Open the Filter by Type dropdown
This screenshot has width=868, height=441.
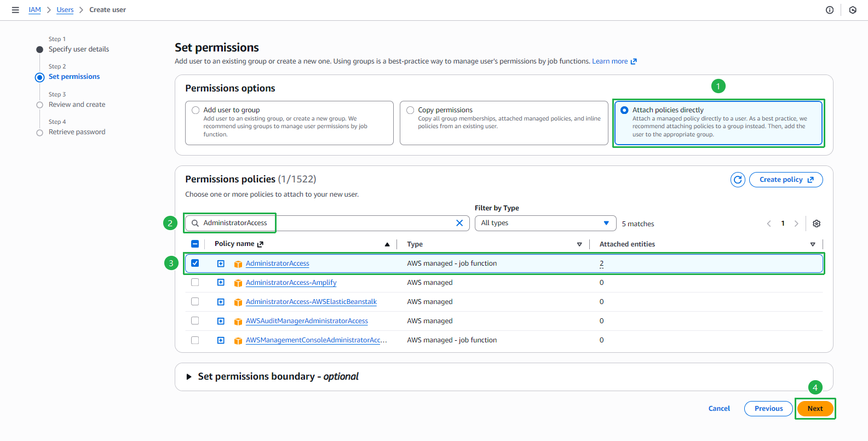point(545,223)
